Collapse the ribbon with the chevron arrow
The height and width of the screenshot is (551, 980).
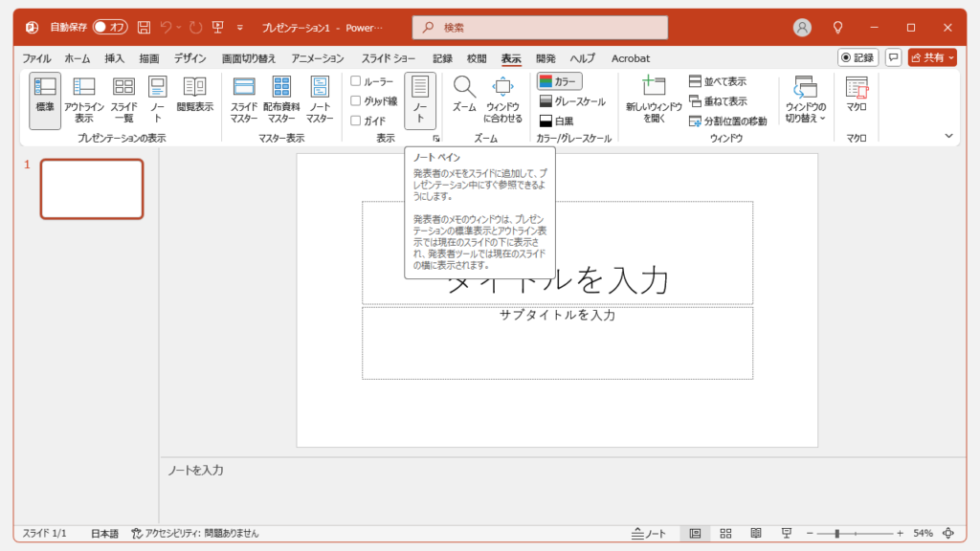coord(949,136)
